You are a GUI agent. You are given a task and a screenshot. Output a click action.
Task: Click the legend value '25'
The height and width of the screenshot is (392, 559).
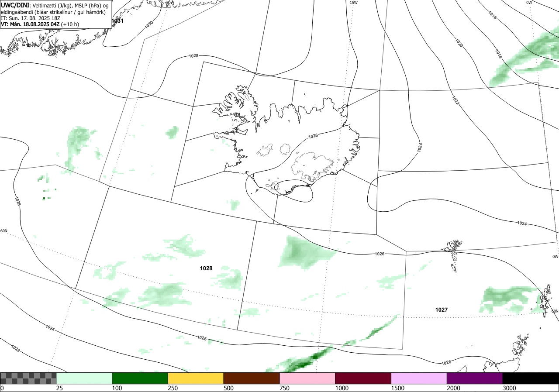tap(60, 388)
